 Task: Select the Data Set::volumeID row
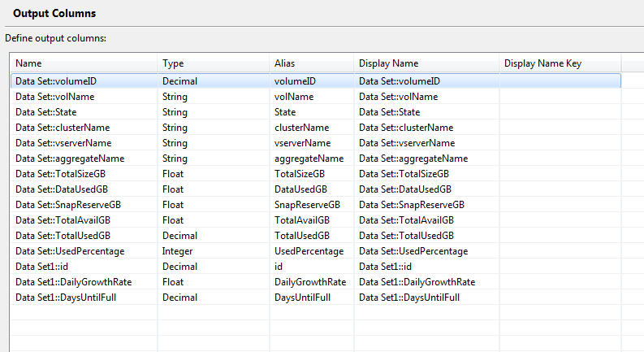coord(315,81)
